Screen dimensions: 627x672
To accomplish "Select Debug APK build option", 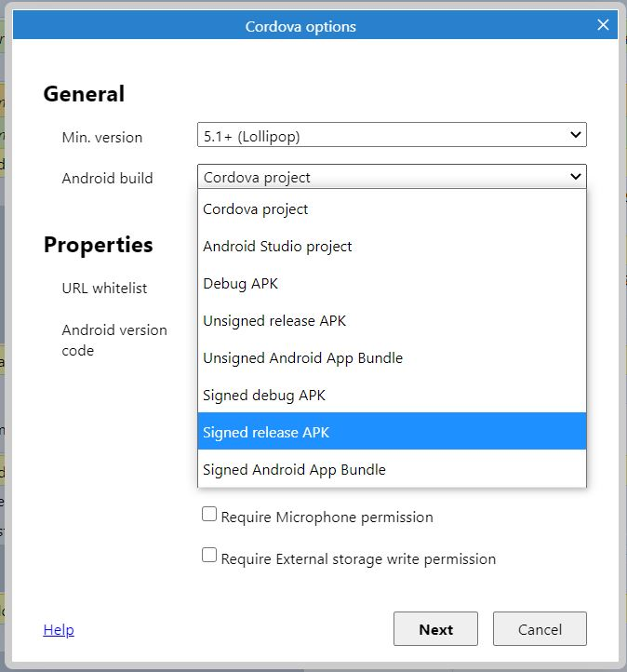I will (392, 284).
